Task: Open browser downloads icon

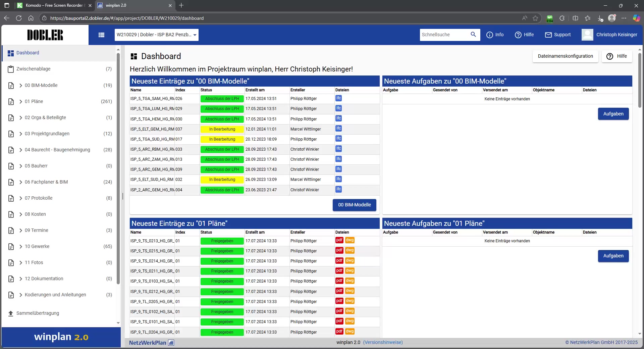Action: (x=600, y=18)
